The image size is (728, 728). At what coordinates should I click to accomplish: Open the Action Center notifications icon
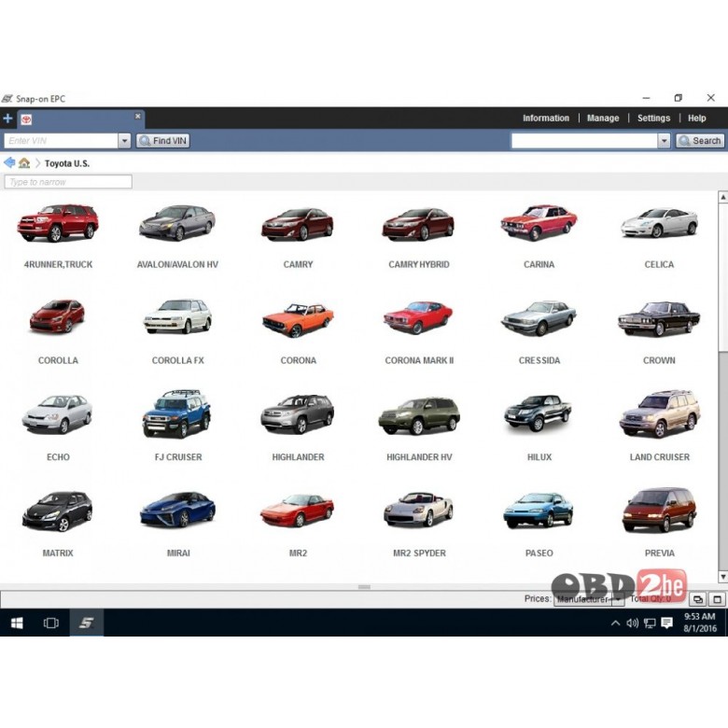click(x=666, y=623)
